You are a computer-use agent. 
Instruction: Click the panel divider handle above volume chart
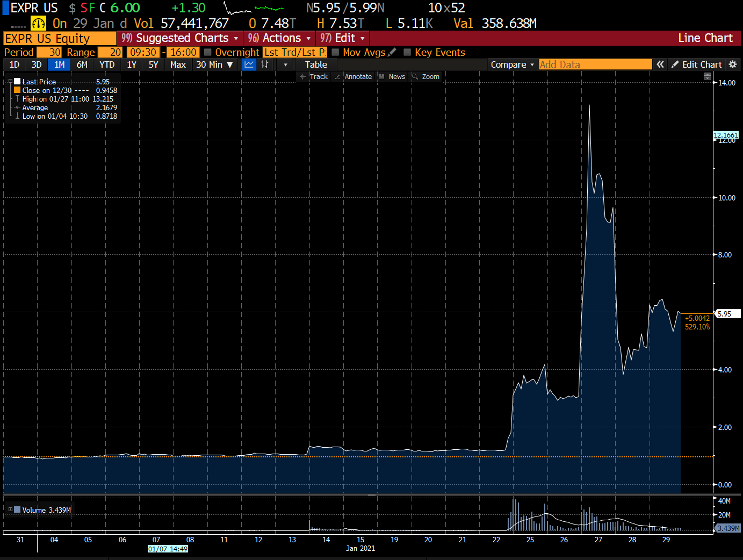371,494
